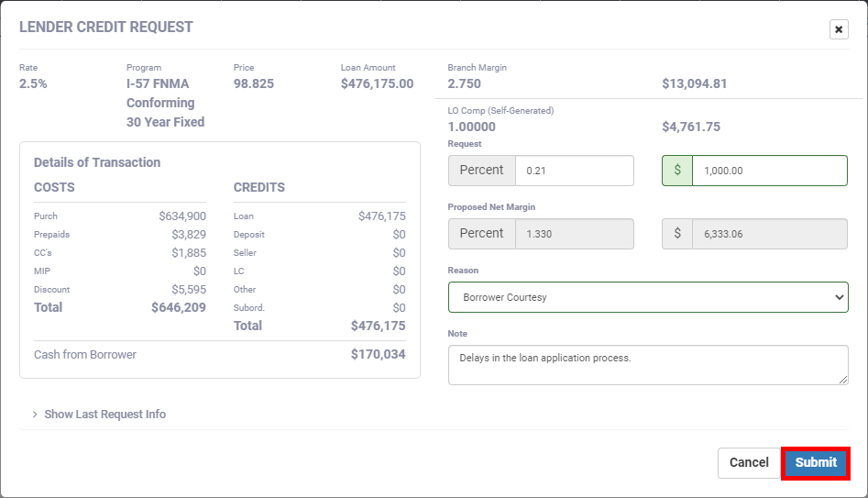
Task: Click the chevron beside Show Last Request Info
Action: coord(35,415)
